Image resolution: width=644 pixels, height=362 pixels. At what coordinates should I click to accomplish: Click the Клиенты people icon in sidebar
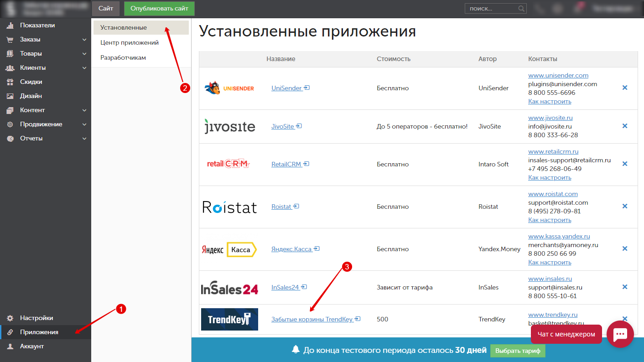10,68
